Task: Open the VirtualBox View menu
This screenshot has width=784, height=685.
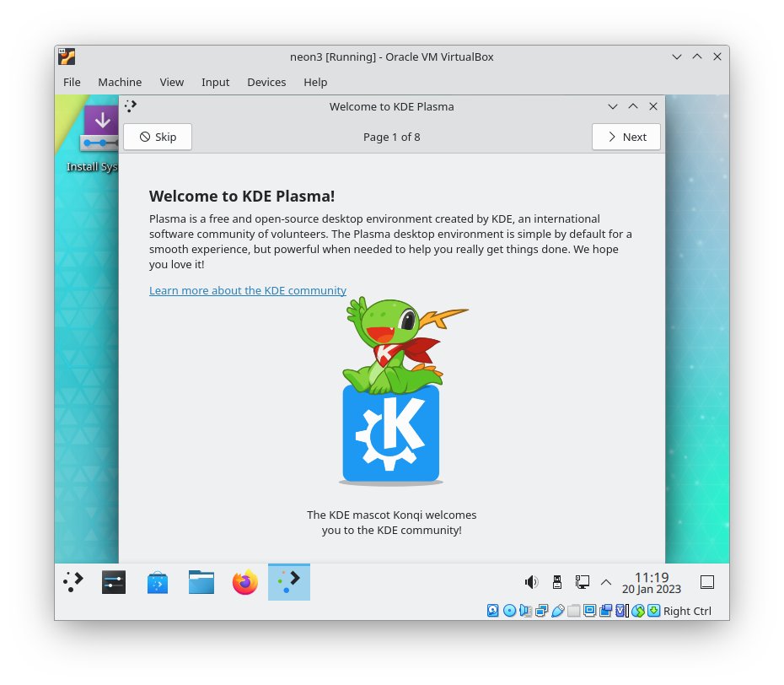Action: point(171,82)
